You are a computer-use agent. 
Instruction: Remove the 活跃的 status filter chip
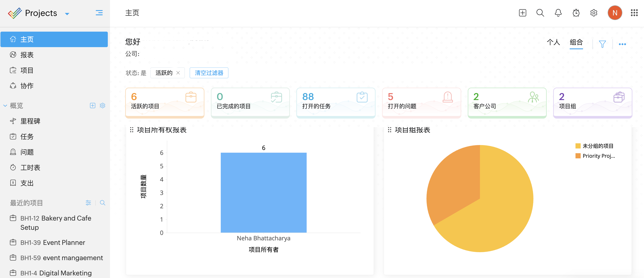pyautogui.click(x=178, y=73)
